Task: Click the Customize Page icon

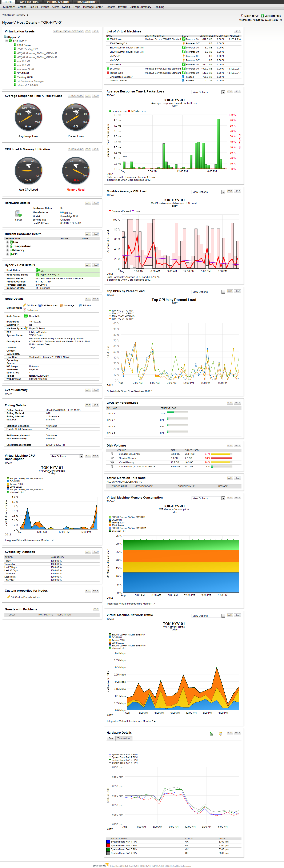Action: coord(263,16)
